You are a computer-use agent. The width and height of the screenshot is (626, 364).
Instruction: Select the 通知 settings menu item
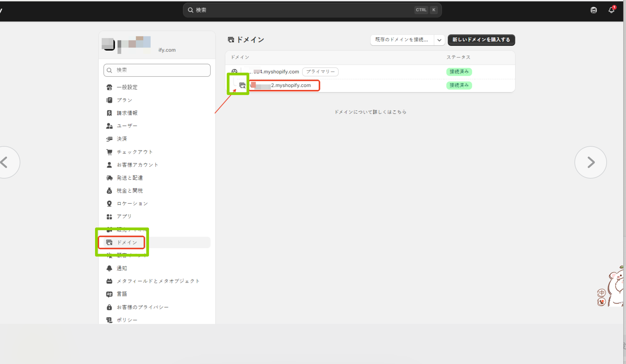(x=122, y=268)
